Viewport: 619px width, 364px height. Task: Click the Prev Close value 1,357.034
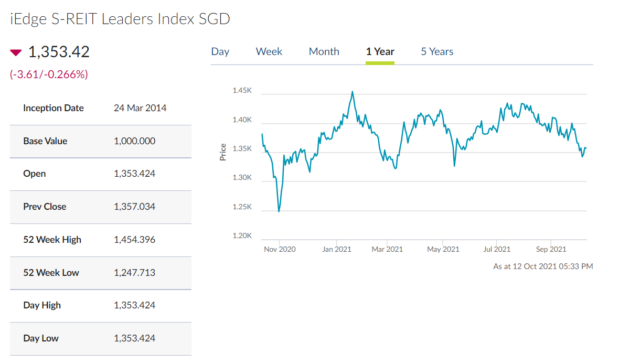tap(135, 207)
